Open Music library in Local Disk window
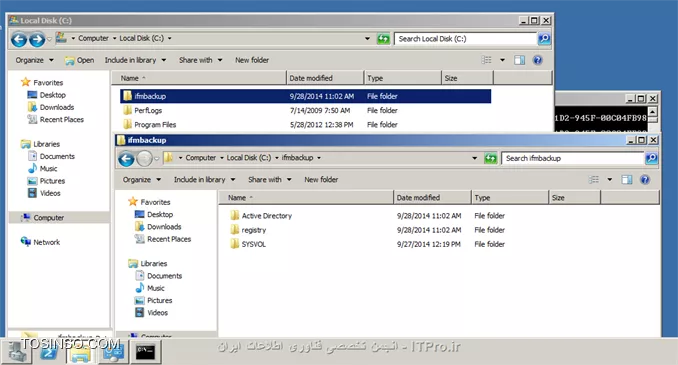Image resolution: width=678 pixels, height=365 pixels. click(x=42, y=169)
